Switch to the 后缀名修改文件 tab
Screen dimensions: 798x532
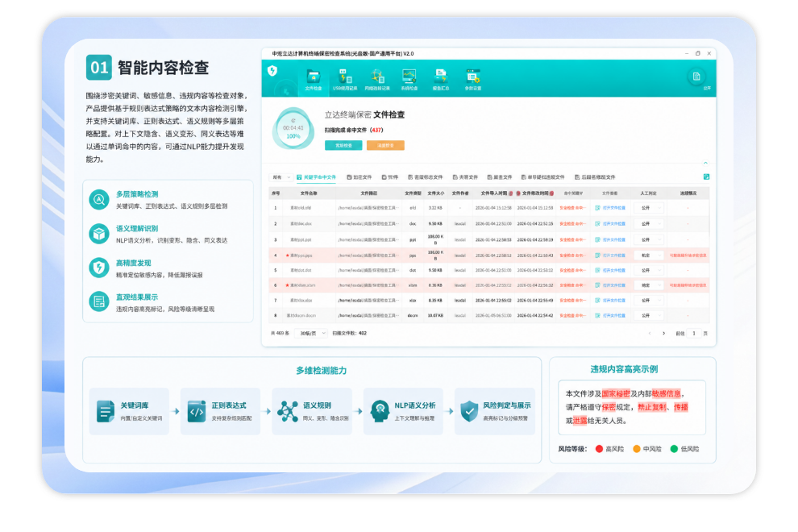pyautogui.click(x=595, y=177)
